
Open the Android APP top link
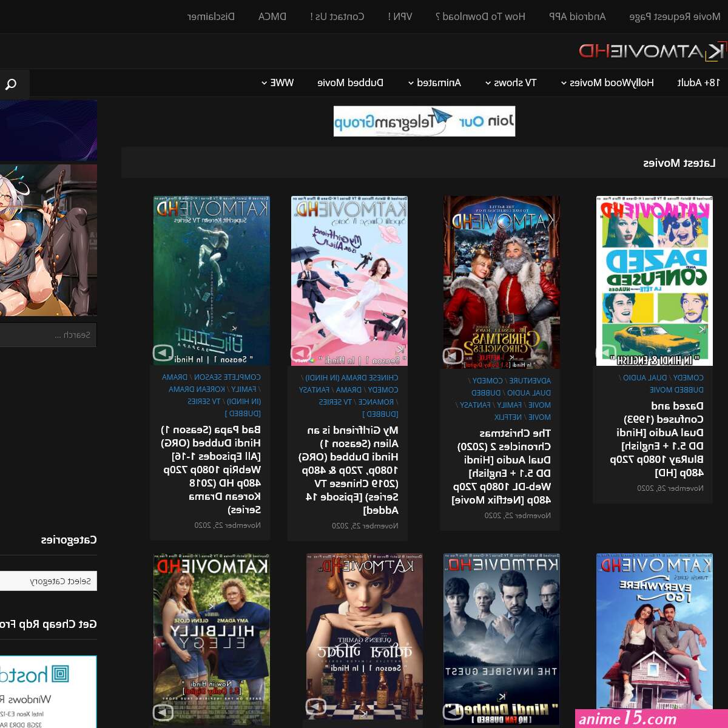pyautogui.click(x=577, y=16)
